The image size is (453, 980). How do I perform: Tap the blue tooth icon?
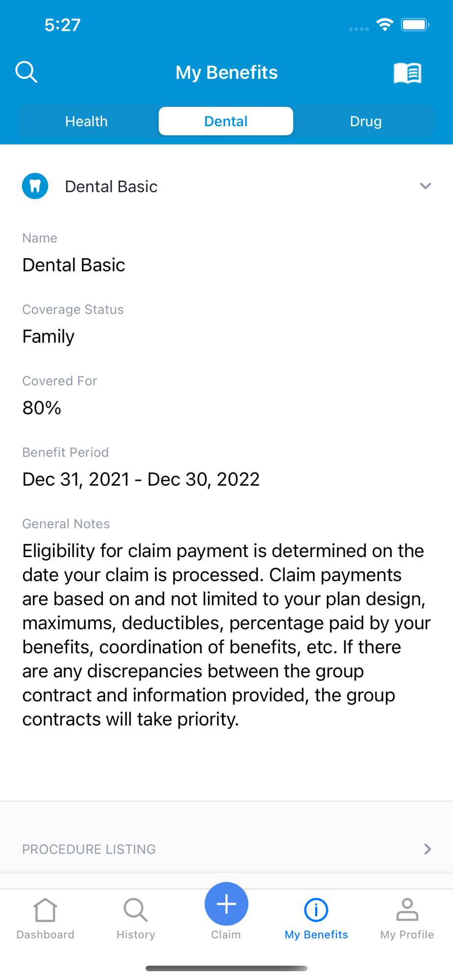pyautogui.click(x=35, y=186)
